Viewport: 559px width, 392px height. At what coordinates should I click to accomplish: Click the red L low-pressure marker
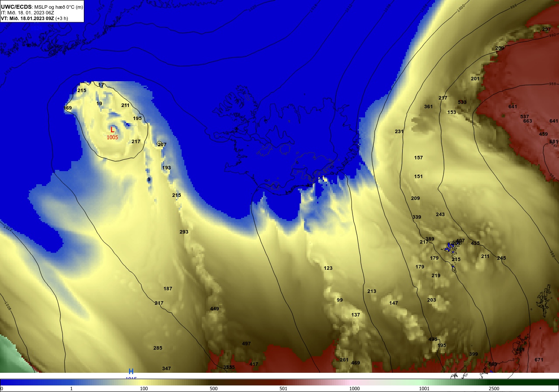point(112,130)
